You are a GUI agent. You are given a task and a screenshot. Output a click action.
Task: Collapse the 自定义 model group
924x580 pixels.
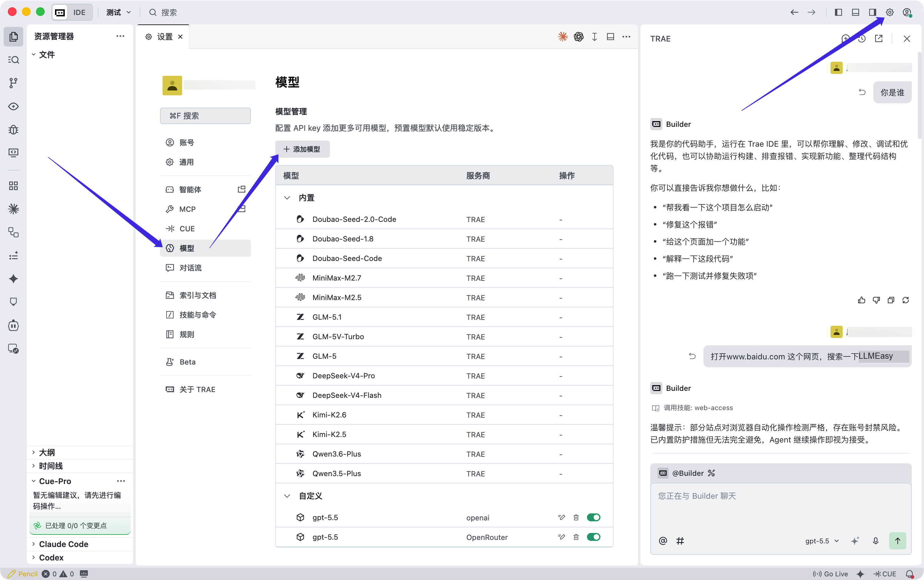287,496
